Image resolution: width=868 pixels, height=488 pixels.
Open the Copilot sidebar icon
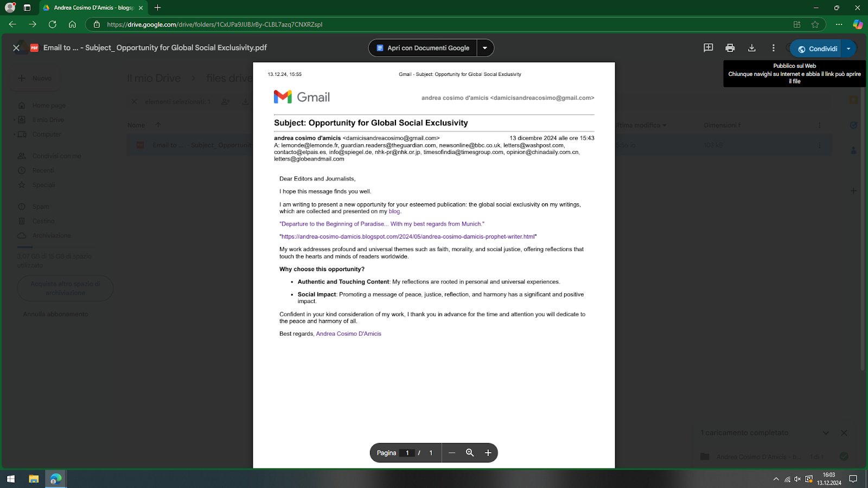pyautogui.click(x=858, y=24)
